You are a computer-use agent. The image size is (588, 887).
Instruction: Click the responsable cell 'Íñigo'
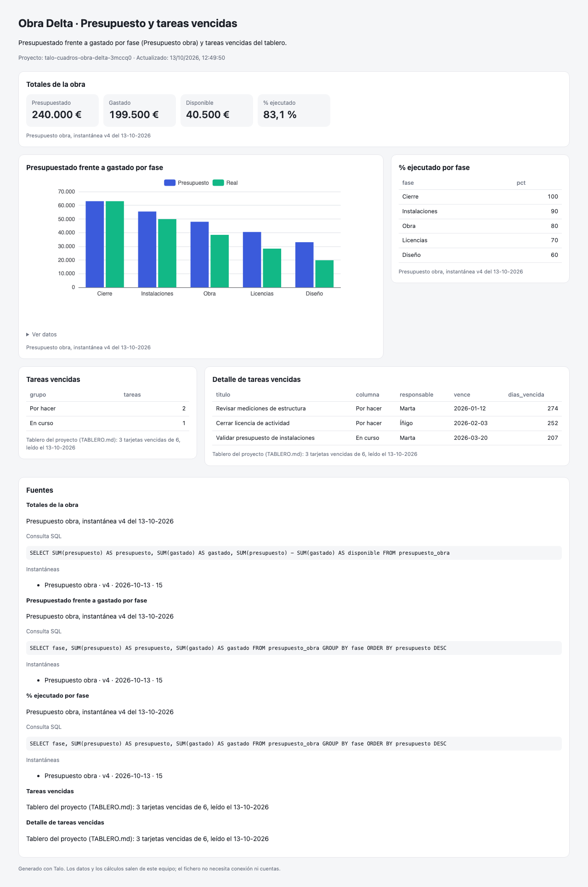pyautogui.click(x=407, y=423)
